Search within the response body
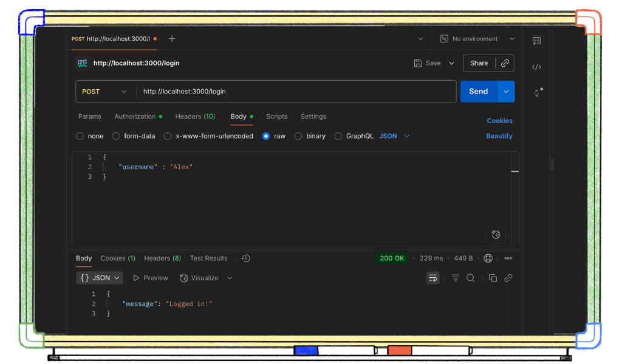The width and height of the screenshot is (622, 364). 471,277
